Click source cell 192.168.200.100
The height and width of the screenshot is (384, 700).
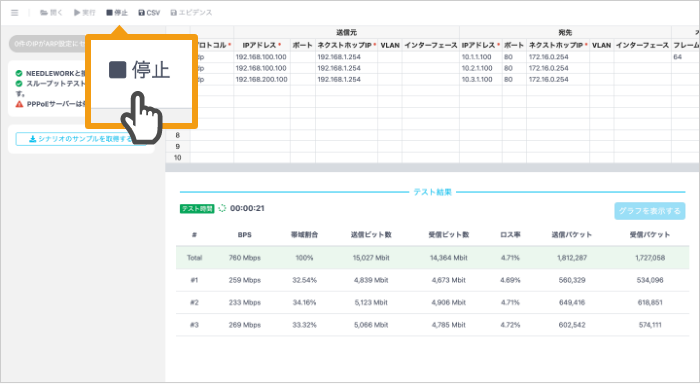click(262, 79)
